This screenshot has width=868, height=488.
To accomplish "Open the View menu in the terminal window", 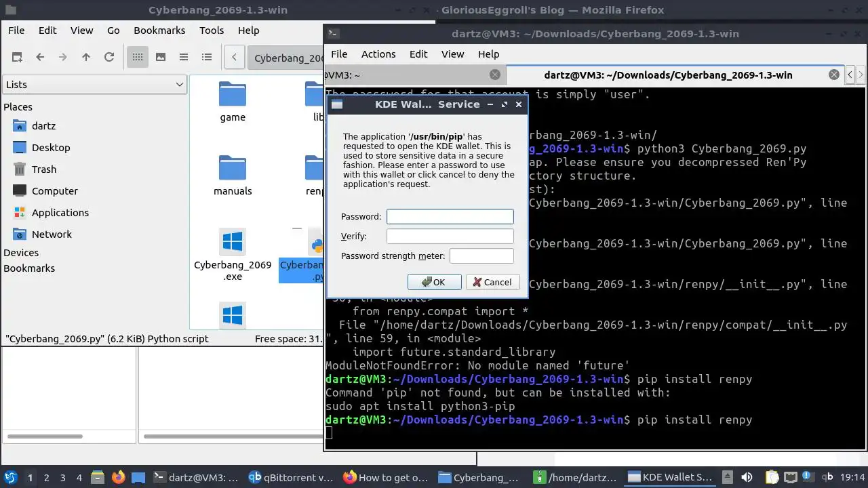I will click(453, 54).
